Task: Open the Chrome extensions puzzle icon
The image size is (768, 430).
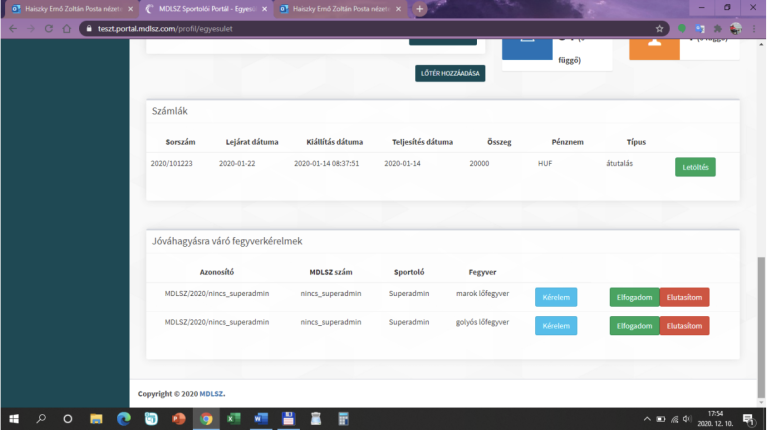Action: 717,29
